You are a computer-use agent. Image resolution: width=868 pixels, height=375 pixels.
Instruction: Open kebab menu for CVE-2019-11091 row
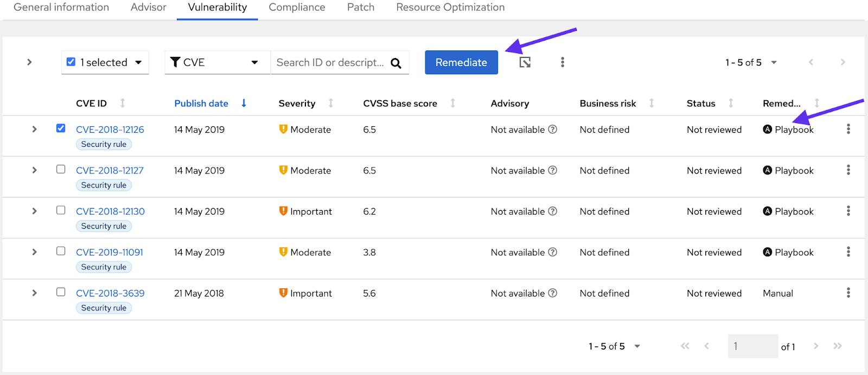pos(848,252)
